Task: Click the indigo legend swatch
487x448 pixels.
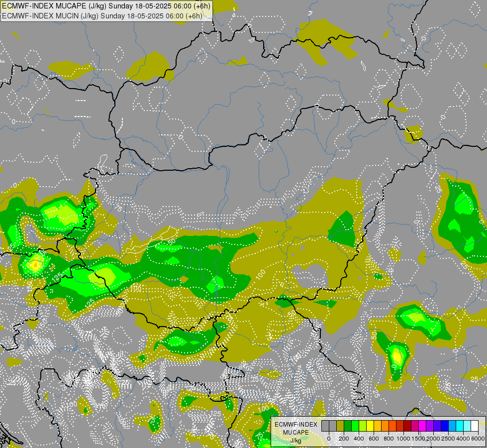Action: (437, 426)
